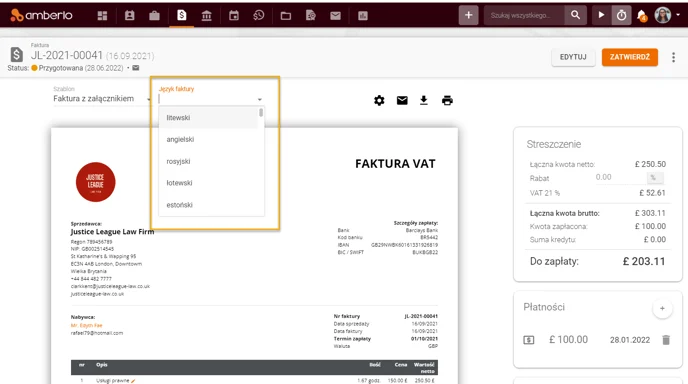Open the bank building icon
Image resolution: width=688 pixels, height=384 pixels.
(206, 16)
